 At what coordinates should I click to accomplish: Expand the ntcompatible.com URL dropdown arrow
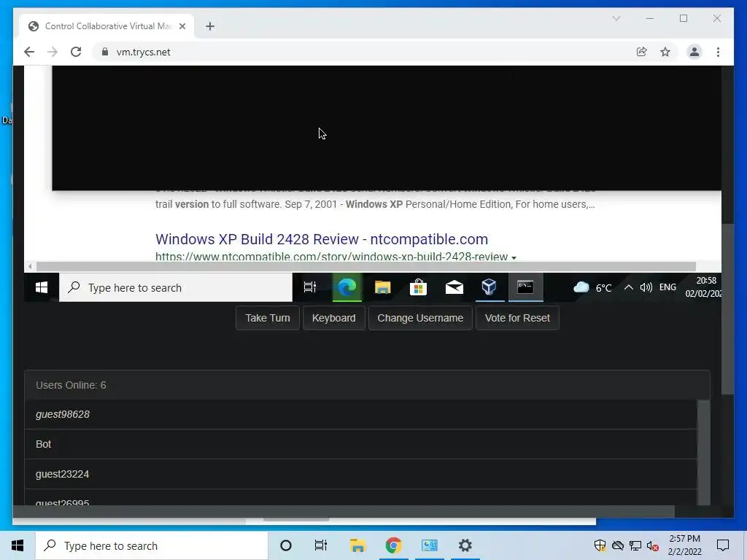point(514,257)
